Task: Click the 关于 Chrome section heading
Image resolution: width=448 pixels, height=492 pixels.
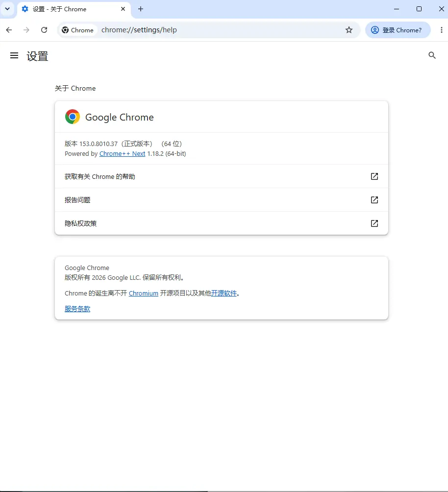Action: pyautogui.click(x=75, y=88)
